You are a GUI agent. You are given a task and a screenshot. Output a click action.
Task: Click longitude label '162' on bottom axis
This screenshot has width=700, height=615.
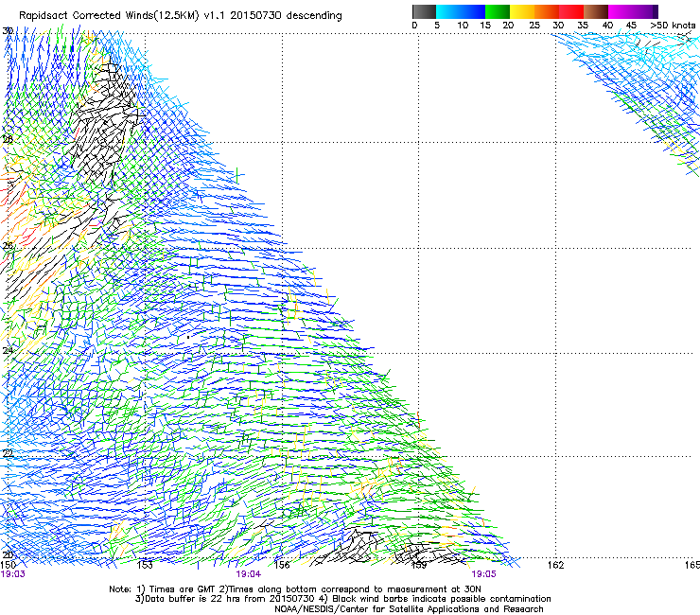point(556,565)
